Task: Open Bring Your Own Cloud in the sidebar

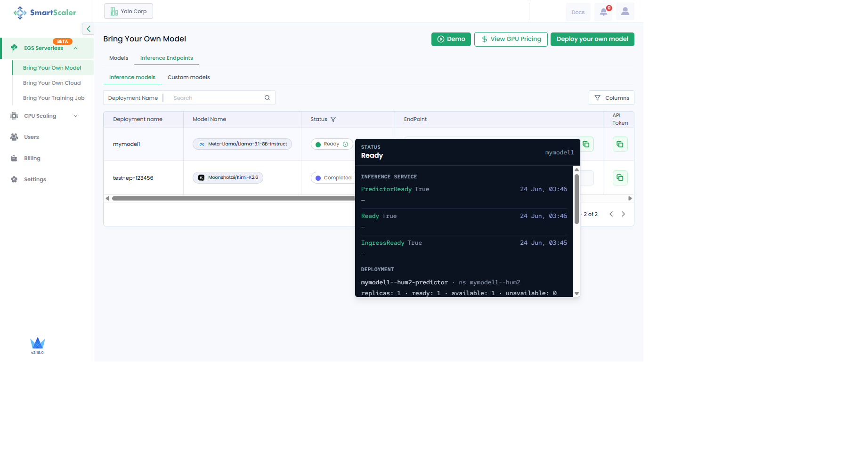Action: coord(52,83)
